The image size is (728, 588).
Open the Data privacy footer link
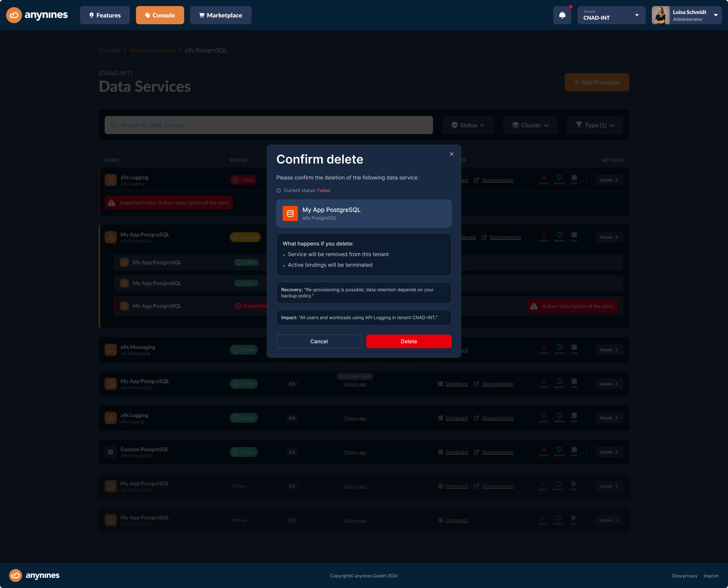[x=685, y=576]
